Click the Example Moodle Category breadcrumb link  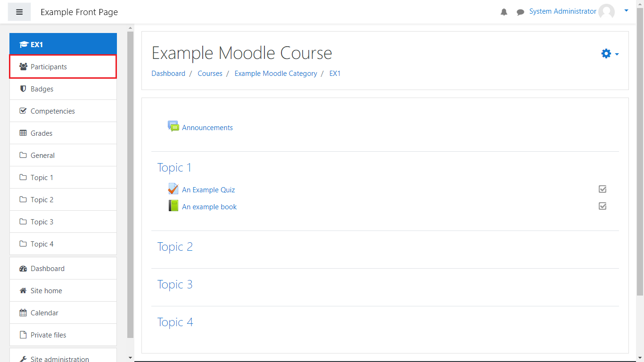[276, 74]
